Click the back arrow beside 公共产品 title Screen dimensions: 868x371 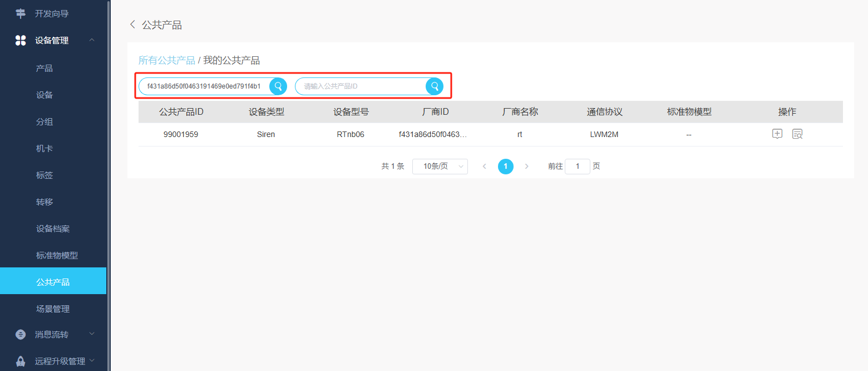[132, 25]
